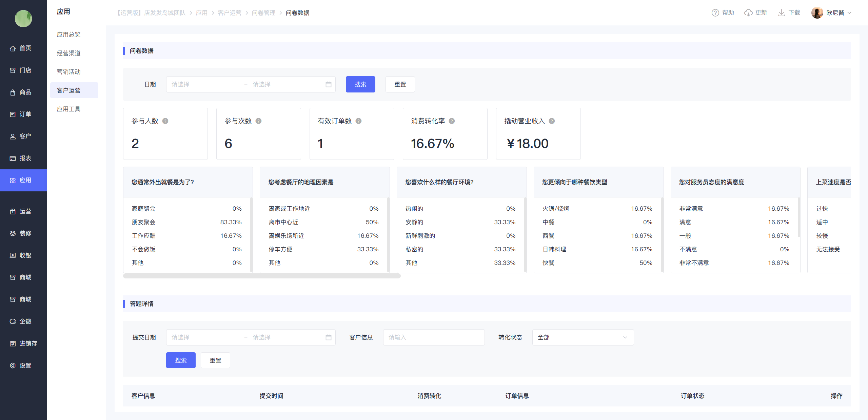This screenshot has height=420, width=868.
Task: Click the horizontal scrollbar under question cards
Action: point(262,276)
